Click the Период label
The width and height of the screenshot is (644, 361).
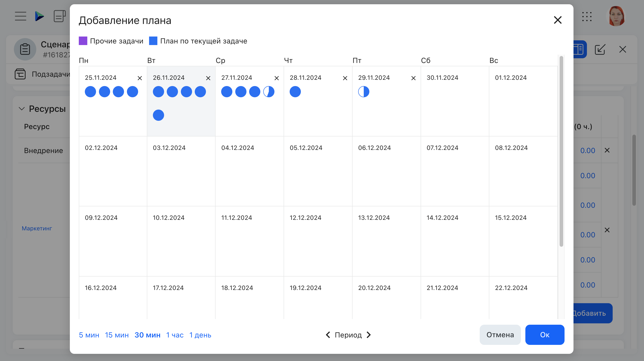[x=348, y=335]
